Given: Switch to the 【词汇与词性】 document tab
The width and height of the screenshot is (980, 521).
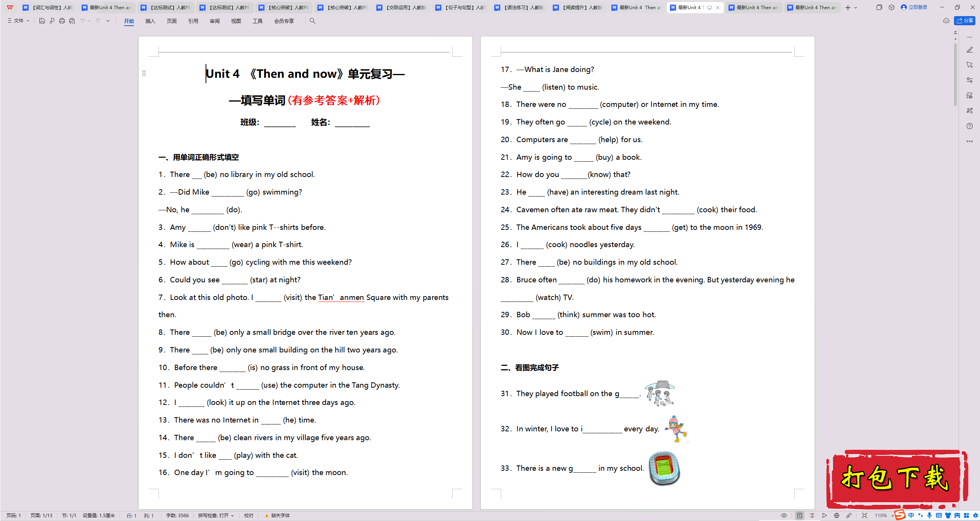Looking at the screenshot, I should tap(48, 7).
